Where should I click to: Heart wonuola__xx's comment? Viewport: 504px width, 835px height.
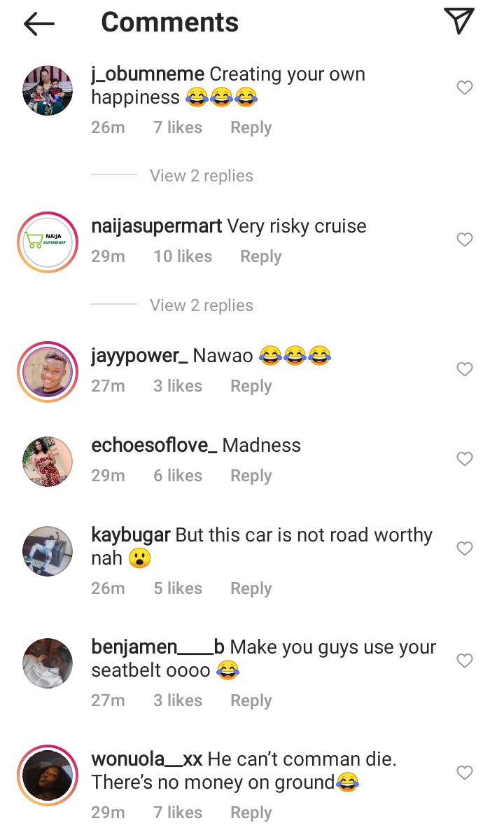[x=465, y=773]
